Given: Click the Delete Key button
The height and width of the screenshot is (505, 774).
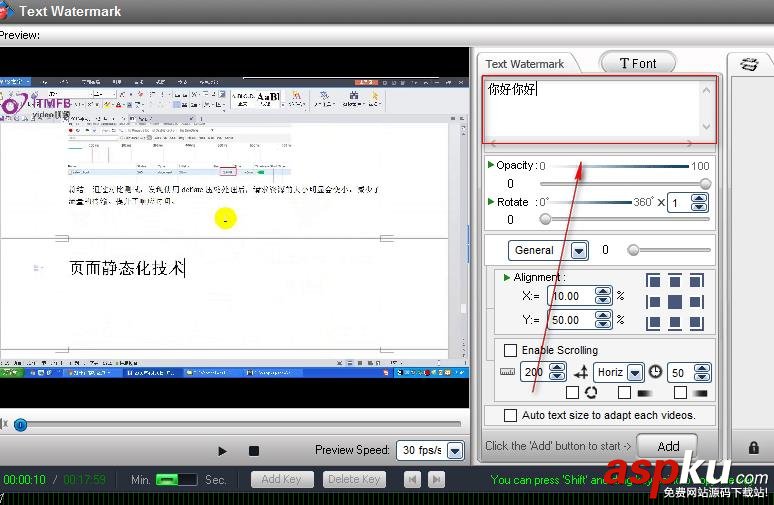Looking at the screenshot, I should [x=354, y=479].
